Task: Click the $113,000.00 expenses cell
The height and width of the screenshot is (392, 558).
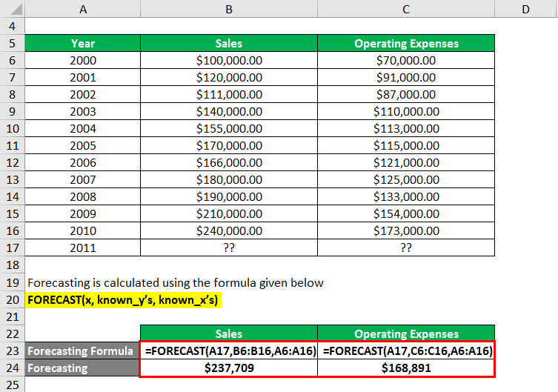Action: [406, 128]
